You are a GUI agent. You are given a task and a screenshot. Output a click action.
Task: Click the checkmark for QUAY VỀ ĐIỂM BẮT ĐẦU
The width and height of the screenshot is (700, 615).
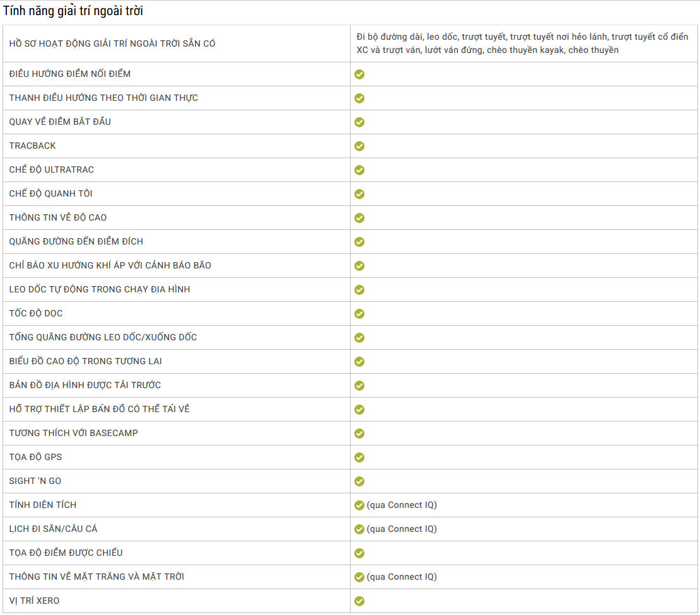pyautogui.click(x=359, y=122)
